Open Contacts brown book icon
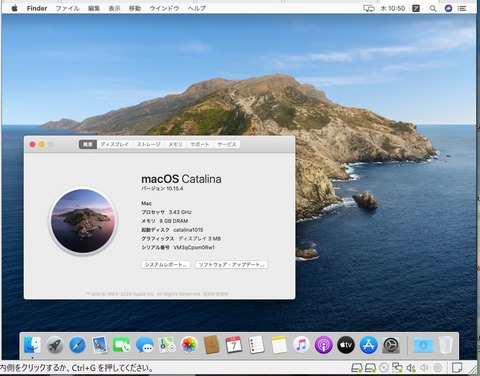Screen dimensions: 480x376 (x=212, y=345)
